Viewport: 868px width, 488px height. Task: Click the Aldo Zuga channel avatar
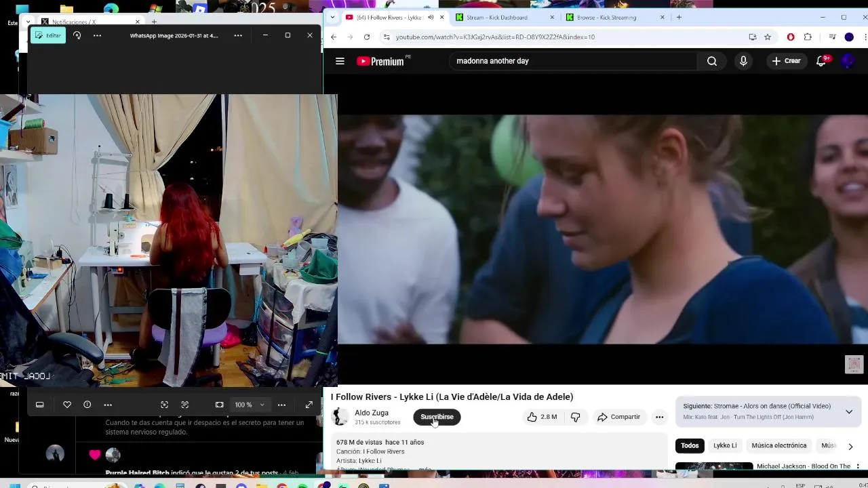(340, 417)
